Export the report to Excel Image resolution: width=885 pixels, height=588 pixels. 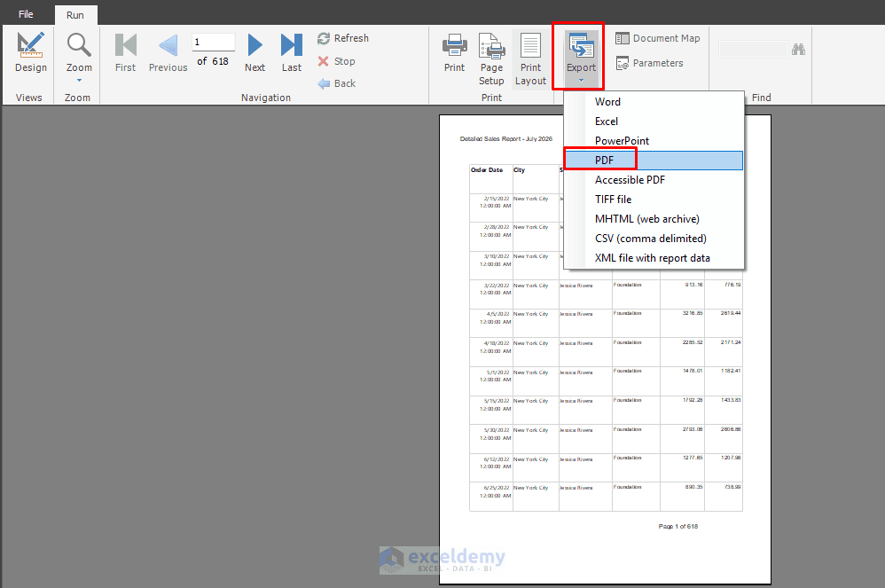coord(654,122)
